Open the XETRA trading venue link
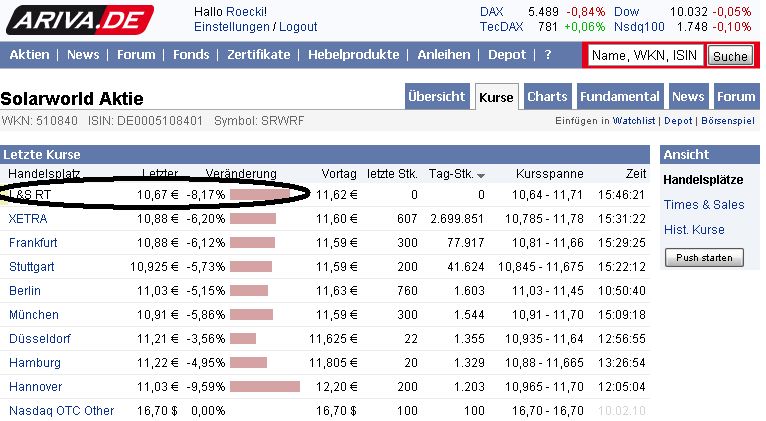Image resolution: width=766 pixels, height=421 pixels. (x=26, y=218)
